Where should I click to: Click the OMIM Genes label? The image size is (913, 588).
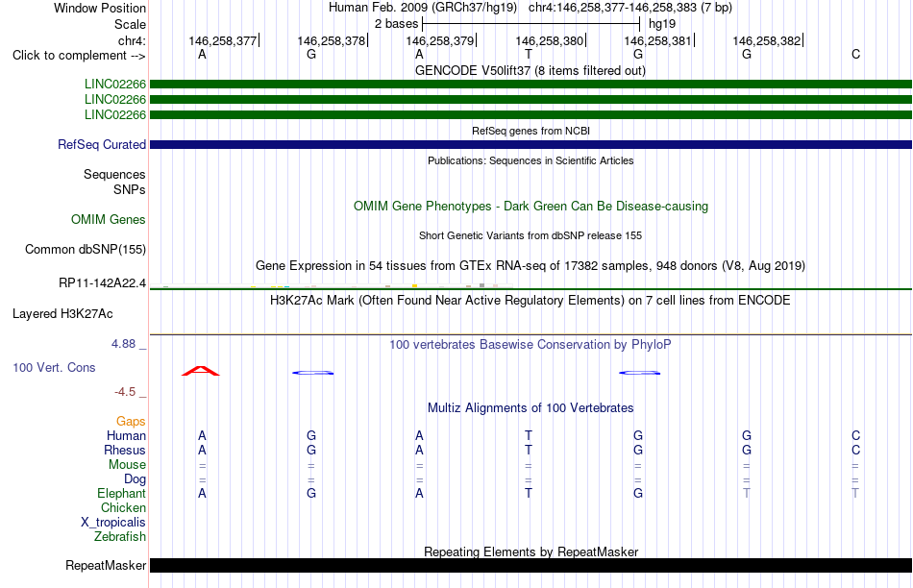pyautogui.click(x=109, y=219)
